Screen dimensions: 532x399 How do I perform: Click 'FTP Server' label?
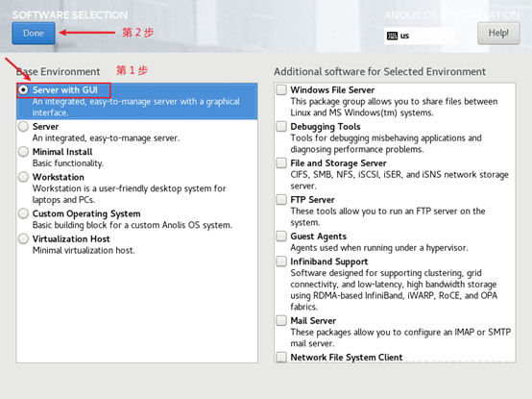(x=312, y=200)
